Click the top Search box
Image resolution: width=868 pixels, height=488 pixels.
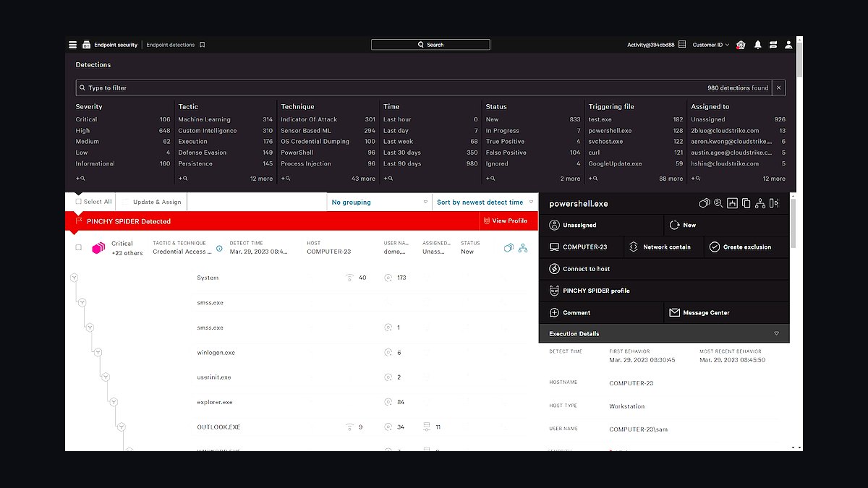click(x=430, y=45)
